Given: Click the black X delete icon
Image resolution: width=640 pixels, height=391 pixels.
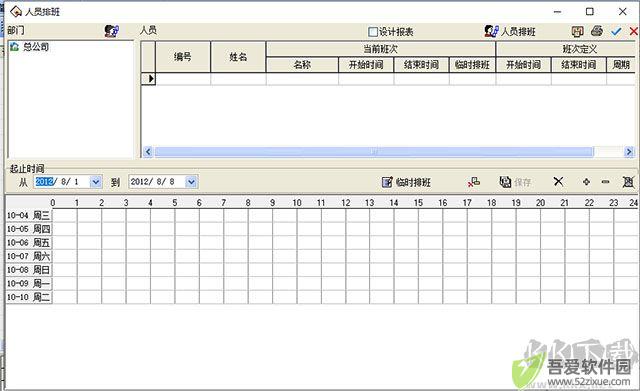Looking at the screenshot, I should click(558, 181).
